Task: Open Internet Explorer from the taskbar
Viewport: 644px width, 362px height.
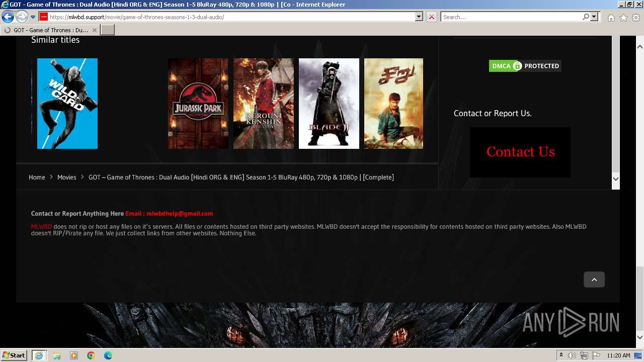Action: tap(39, 355)
